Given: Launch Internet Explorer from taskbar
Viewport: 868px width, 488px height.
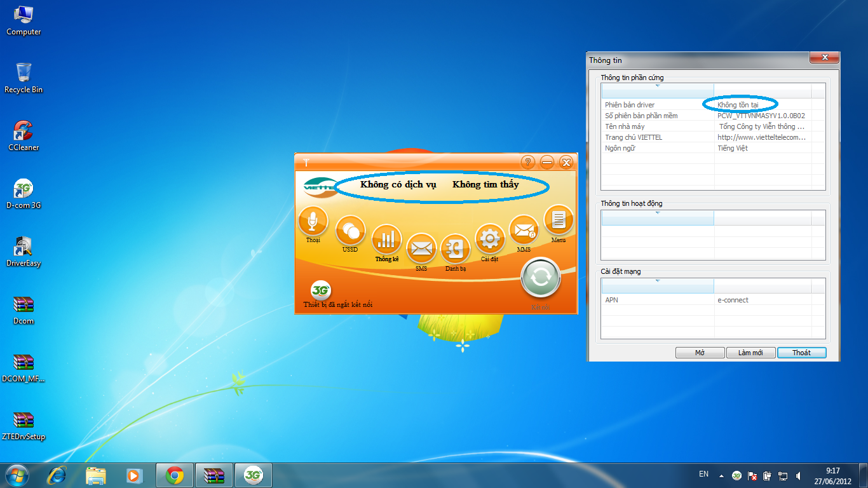Looking at the screenshot, I should coord(57,475).
